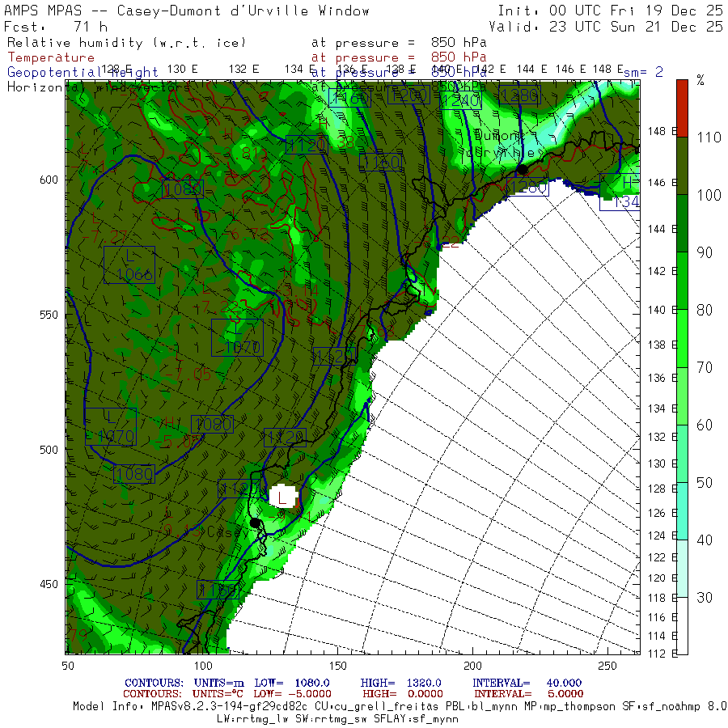Click the red 'UNITS=°C' contour text
The image size is (728, 728).
(x=218, y=694)
